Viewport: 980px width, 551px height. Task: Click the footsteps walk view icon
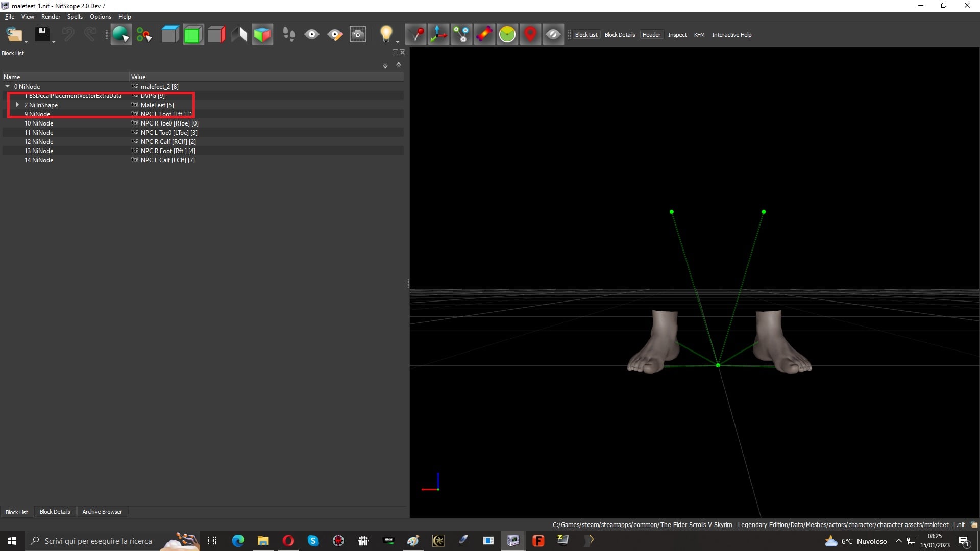[289, 35]
